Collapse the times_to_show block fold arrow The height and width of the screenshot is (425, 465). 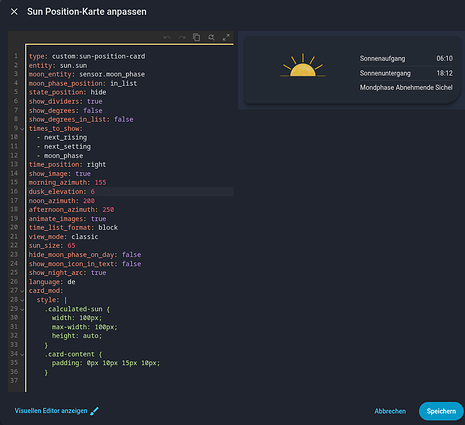pos(22,129)
